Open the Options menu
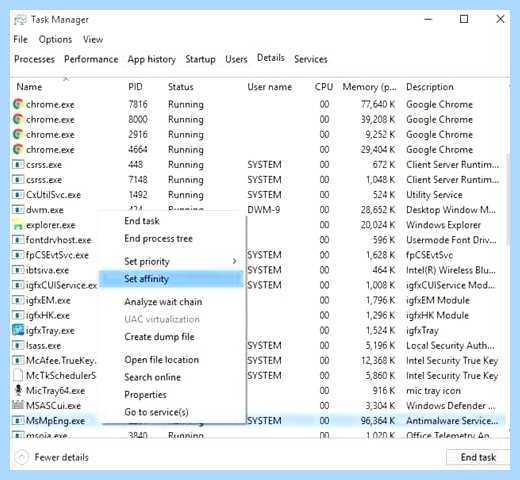This screenshot has height=480, width=520. [x=55, y=39]
